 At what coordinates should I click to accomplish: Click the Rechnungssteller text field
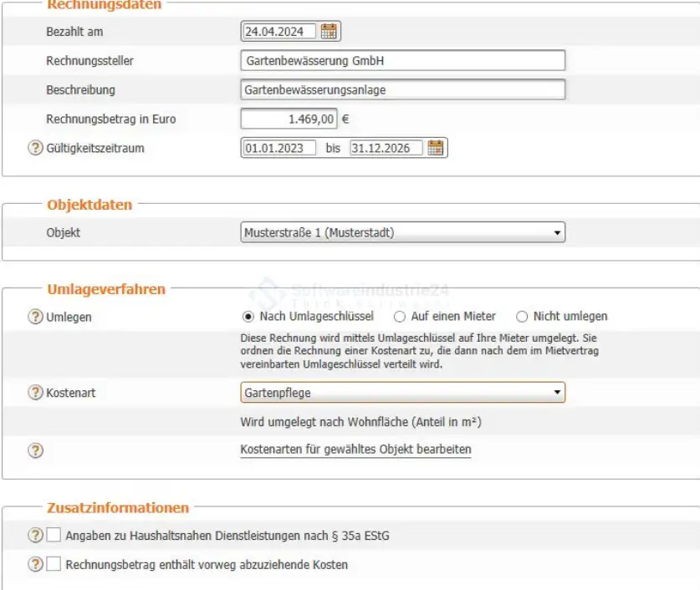(402, 61)
